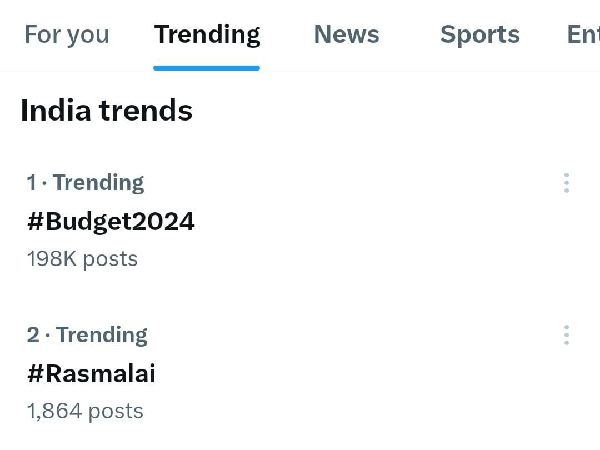Viewport: 600px width, 450px height.
Task: Open more options for #Budget2024 trend
Action: [x=566, y=183]
